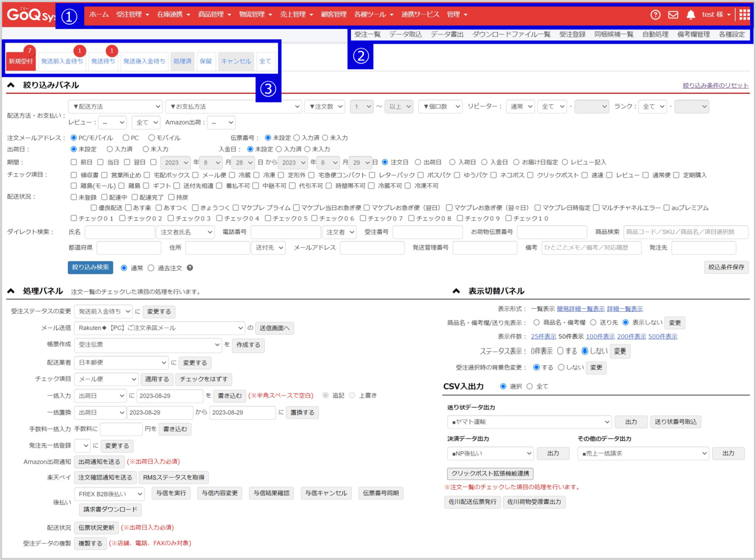Open the help icon in the top red bar
This screenshot has width=756, height=560.
tap(655, 15)
